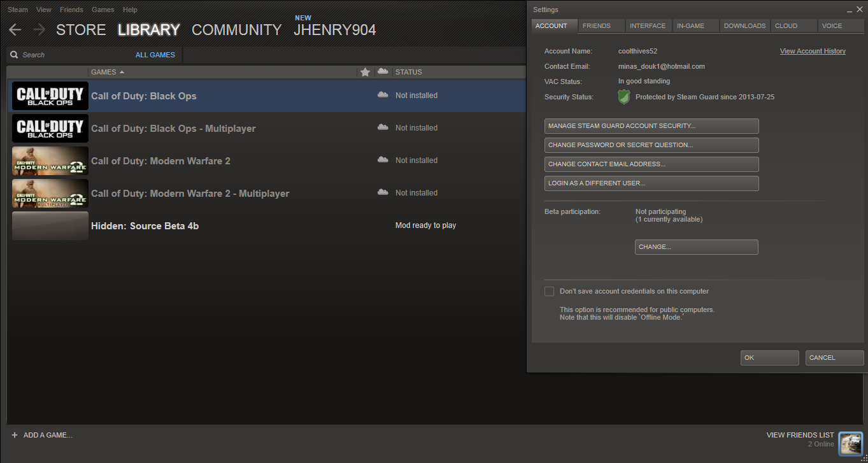Open the View menu
868x463 pixels.
click(44, 10)
